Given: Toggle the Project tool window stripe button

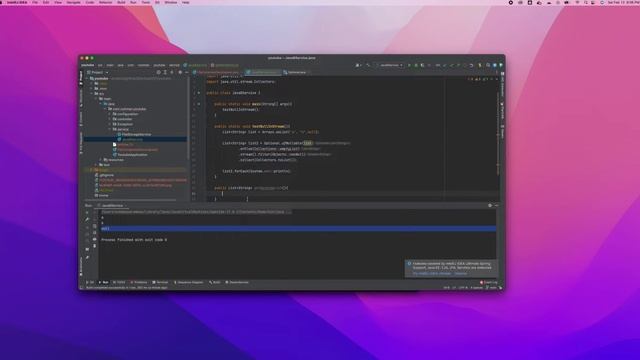Looking at the screenshot, I should pyautogui.click(x=81, y=78).
